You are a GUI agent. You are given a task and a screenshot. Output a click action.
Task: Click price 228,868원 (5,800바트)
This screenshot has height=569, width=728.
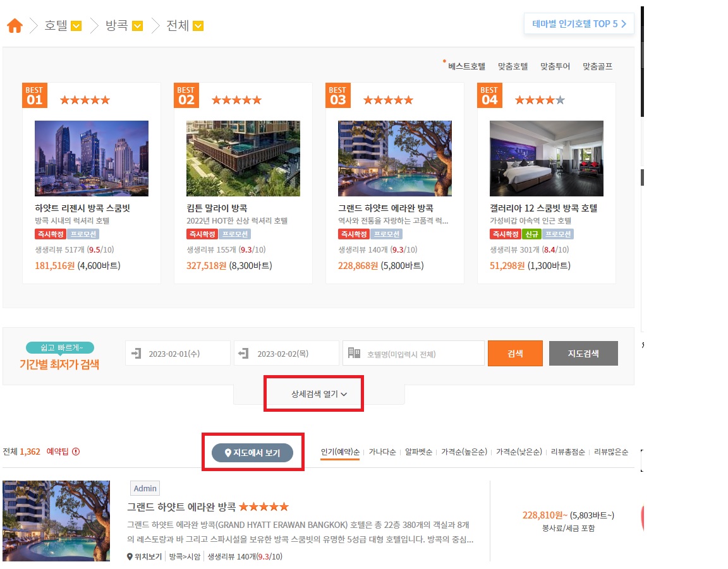click(x=380, y=265)
